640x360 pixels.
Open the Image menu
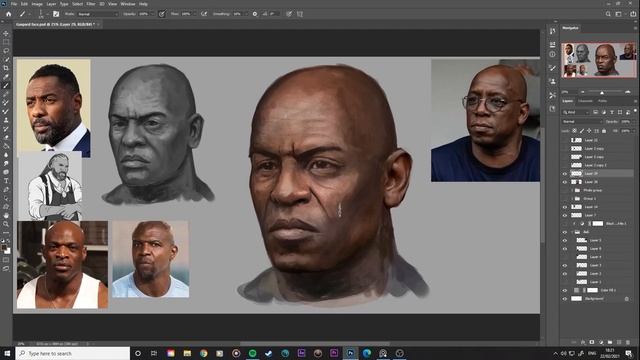click(x=37, y=4)
